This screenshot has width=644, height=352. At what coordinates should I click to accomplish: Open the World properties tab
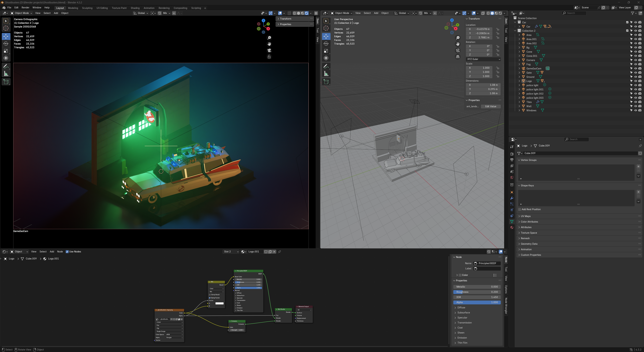[512, 178]
